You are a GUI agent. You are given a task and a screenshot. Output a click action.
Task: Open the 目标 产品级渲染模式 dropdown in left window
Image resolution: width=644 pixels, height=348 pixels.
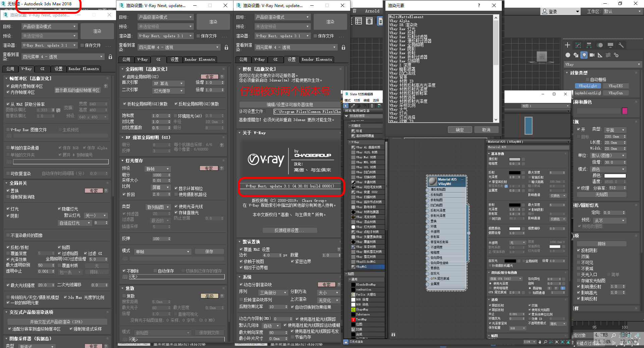click(49, 26)
